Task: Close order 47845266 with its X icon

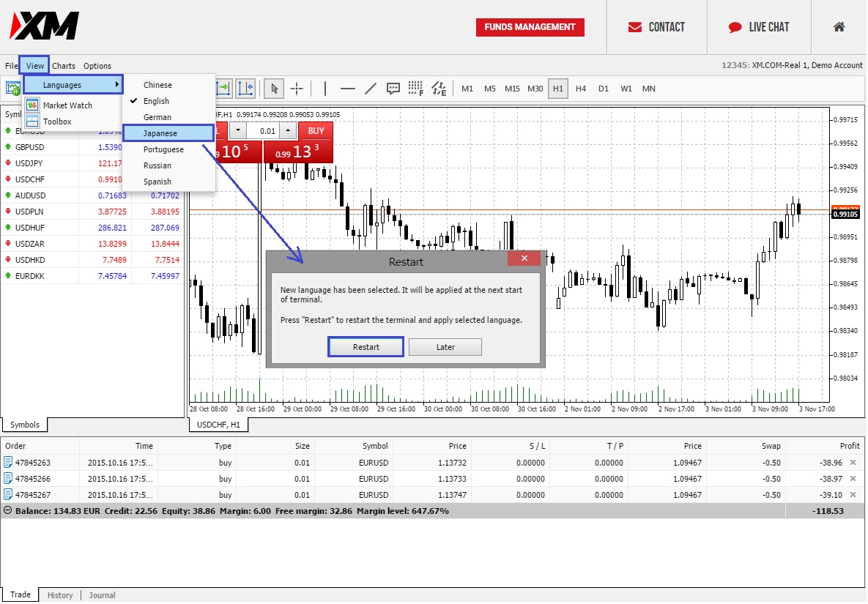Action: (x=853, y=479)
